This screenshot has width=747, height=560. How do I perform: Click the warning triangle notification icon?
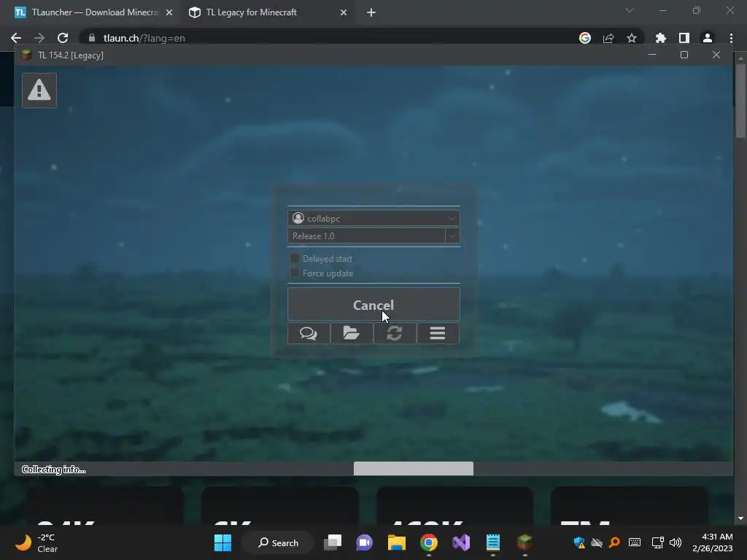pyautogui.click(x=39, y=90)
